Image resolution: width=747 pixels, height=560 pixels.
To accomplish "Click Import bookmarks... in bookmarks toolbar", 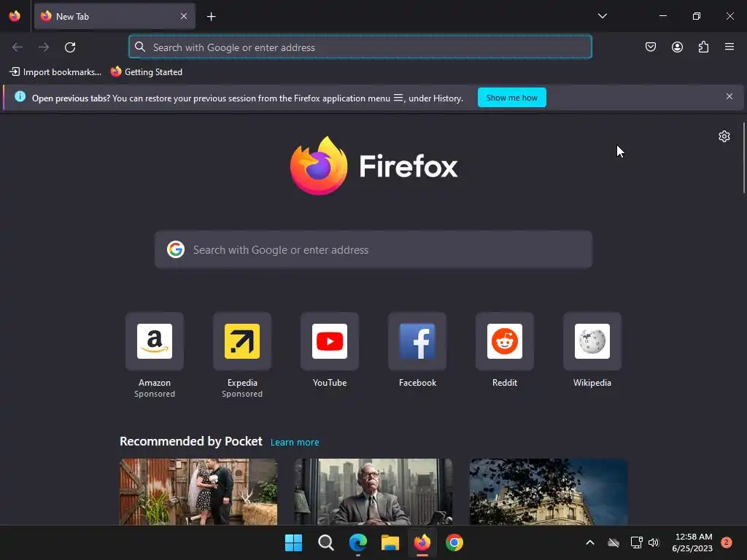I will click(x=55, y=72).
